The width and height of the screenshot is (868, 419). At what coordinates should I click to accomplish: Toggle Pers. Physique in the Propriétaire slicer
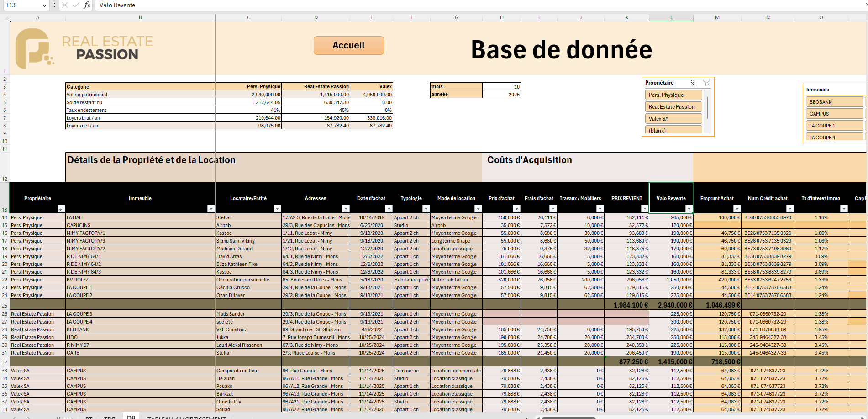pos(673,95)
